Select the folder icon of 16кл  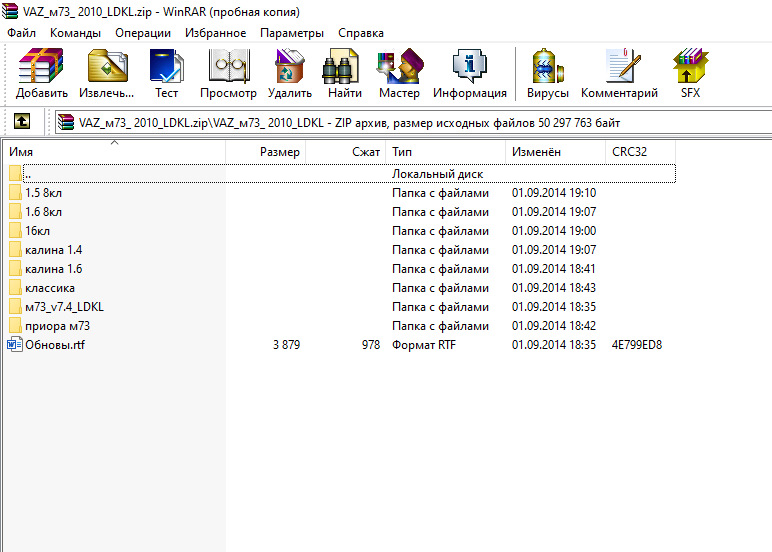tap(15, 230)
